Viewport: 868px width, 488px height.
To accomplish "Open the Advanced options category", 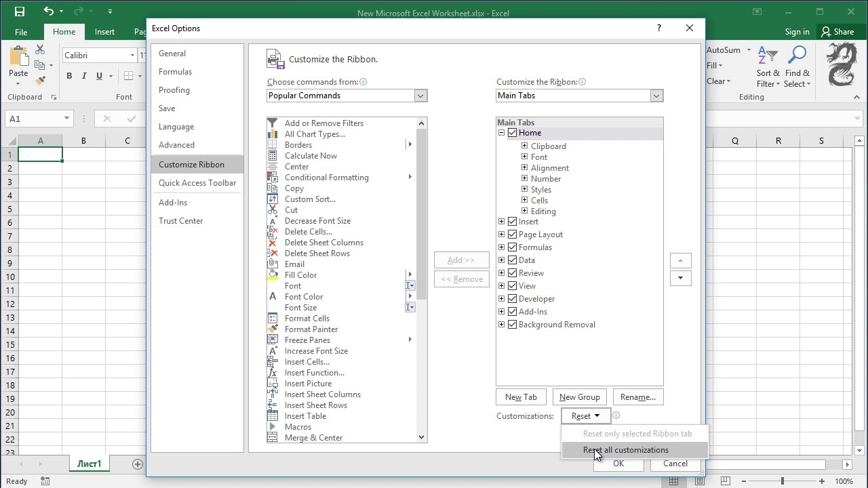I will pos(197,145).
